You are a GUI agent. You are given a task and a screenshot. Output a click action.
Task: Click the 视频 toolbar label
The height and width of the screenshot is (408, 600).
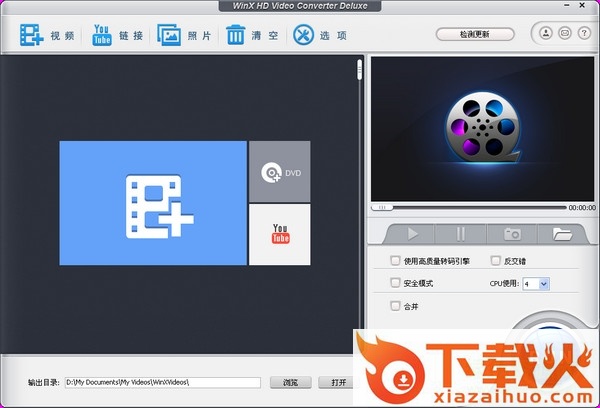62,36
